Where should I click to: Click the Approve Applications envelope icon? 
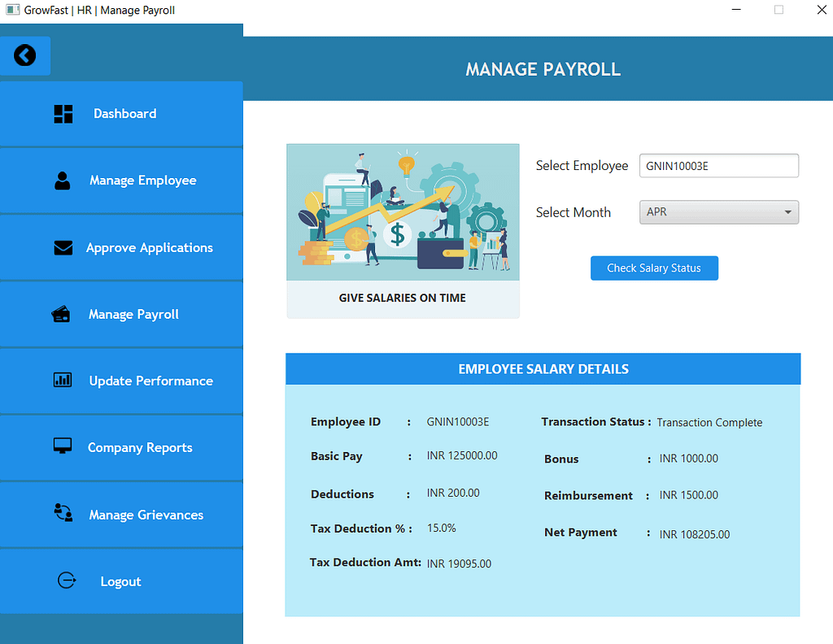(63, 248)
